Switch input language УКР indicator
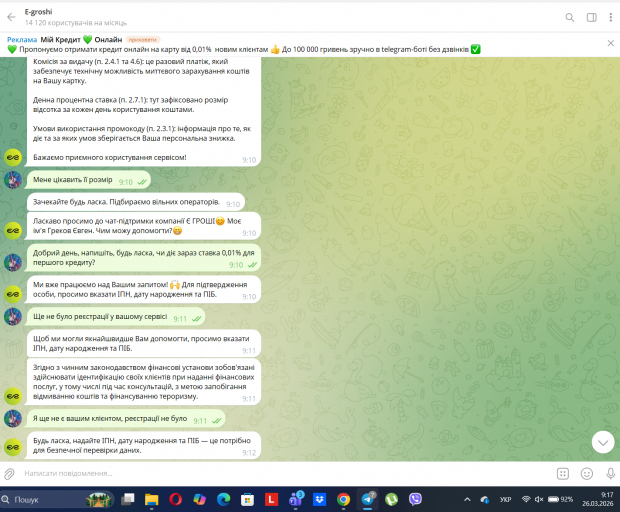Screen dimensions: 620x512 [x=505, y=499]
